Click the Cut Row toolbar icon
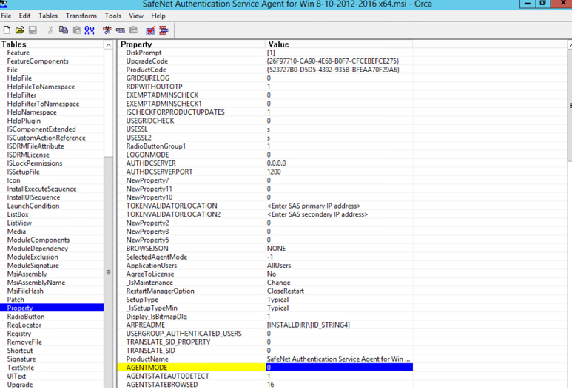This screenshot has width=572, height=392. [x=107, y=30]
